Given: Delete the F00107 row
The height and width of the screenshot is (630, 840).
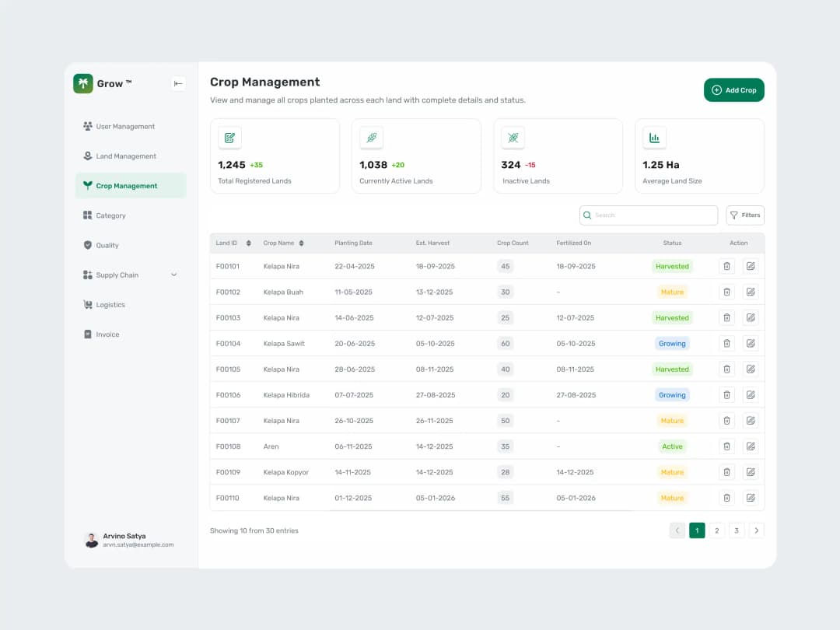Looking at the screenshot, I should click(726, 421).
